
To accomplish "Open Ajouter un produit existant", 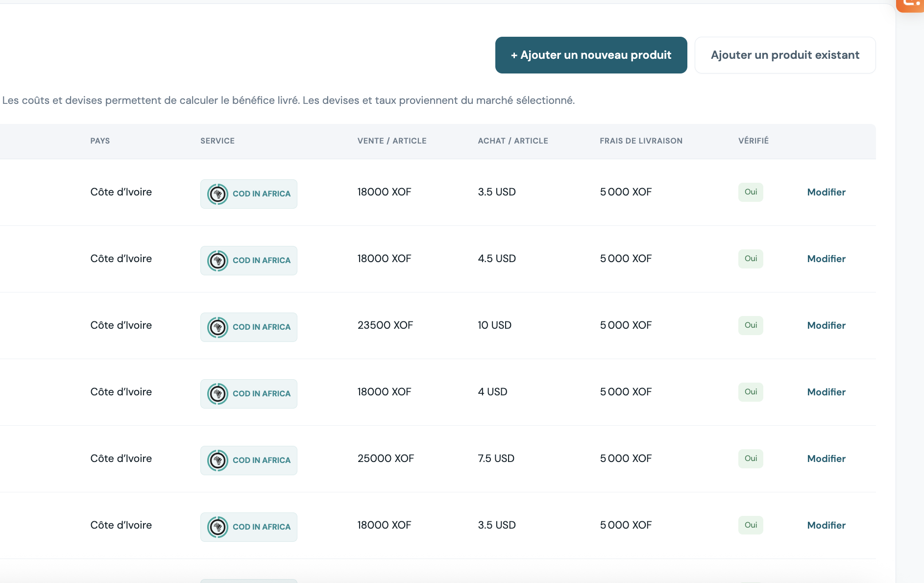I will [x=785, y=55].
